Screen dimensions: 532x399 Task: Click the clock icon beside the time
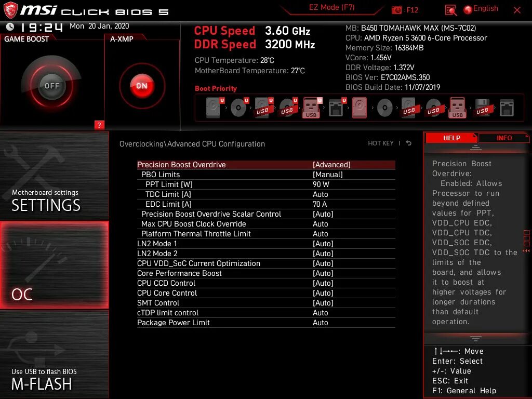tap(10, 26)
